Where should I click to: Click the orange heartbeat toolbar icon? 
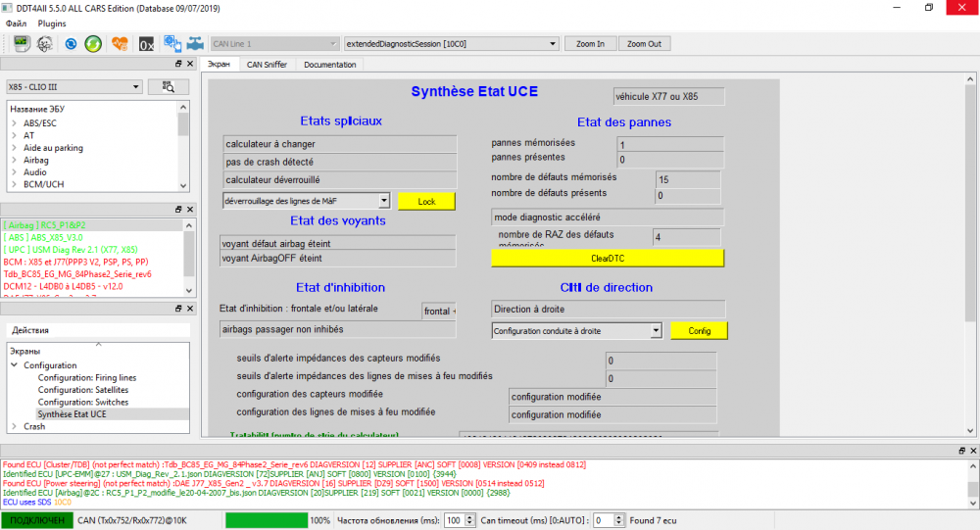point(120,44)
